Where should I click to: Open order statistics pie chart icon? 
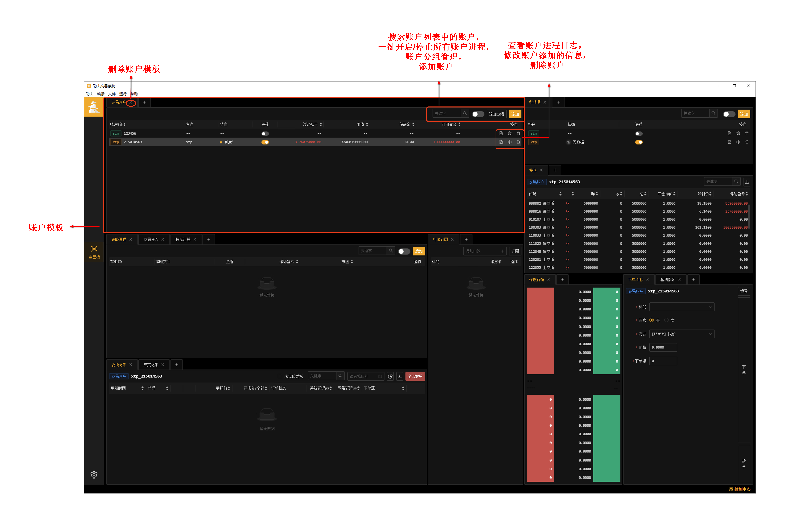click(x=391, y=377)
